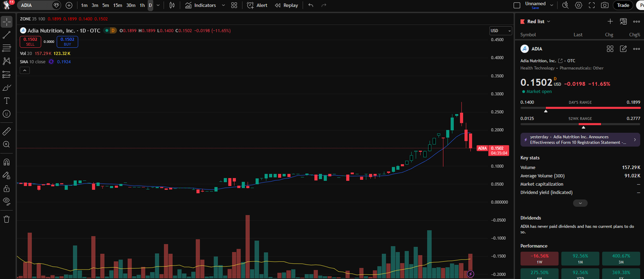Switch to 30m timeframe

[x=131, y=5]
